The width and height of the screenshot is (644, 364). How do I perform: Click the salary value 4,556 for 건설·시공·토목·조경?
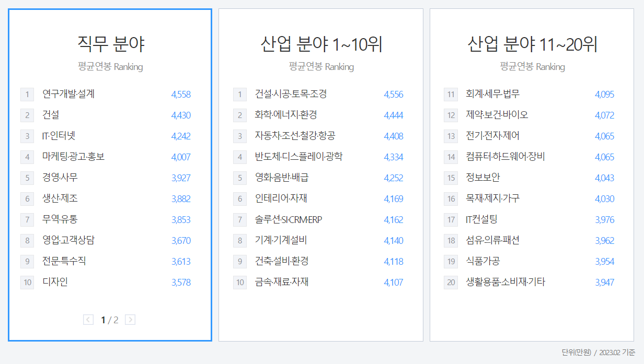pos(394,94)
